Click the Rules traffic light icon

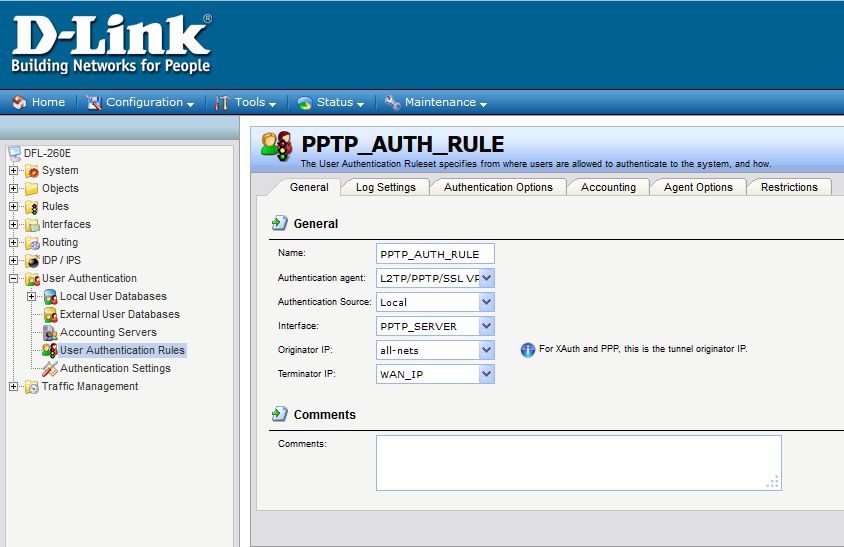click(32, 207)
